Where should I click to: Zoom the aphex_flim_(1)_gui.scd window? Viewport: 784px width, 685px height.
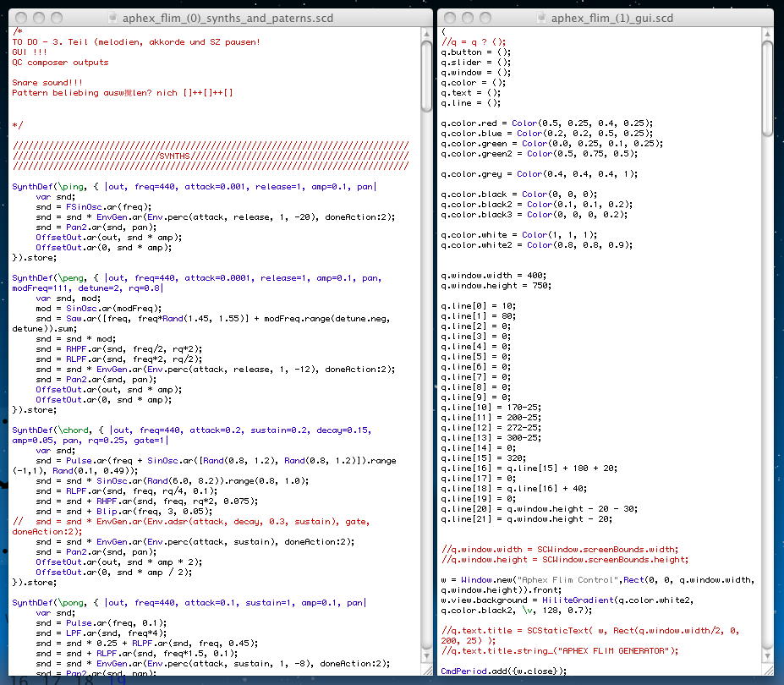pos(485,18)
